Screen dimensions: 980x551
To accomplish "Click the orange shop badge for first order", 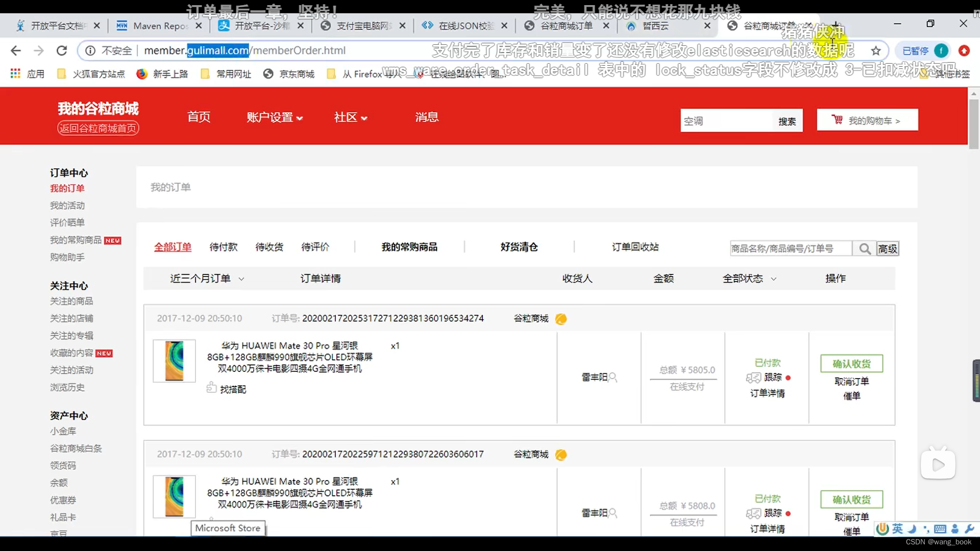I will (561, 319).
